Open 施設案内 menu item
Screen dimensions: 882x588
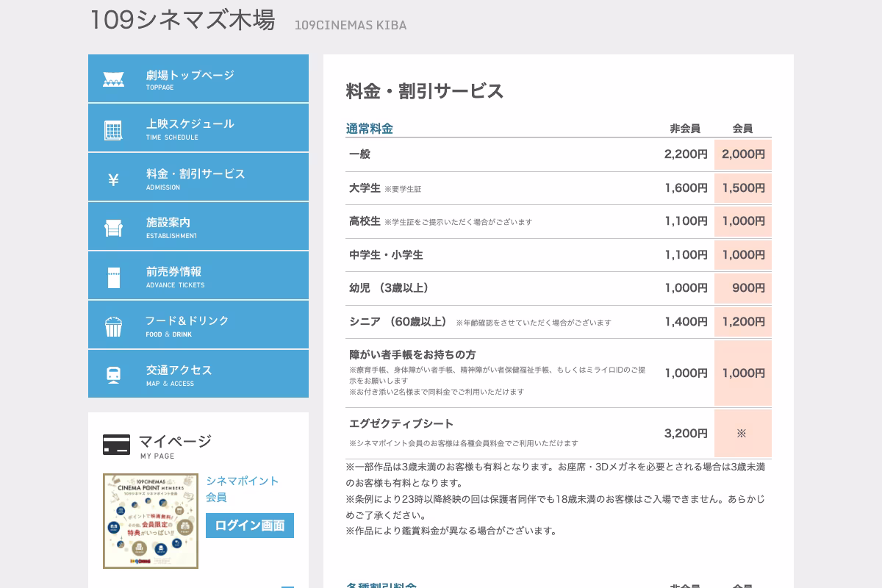tap(198, 226)
